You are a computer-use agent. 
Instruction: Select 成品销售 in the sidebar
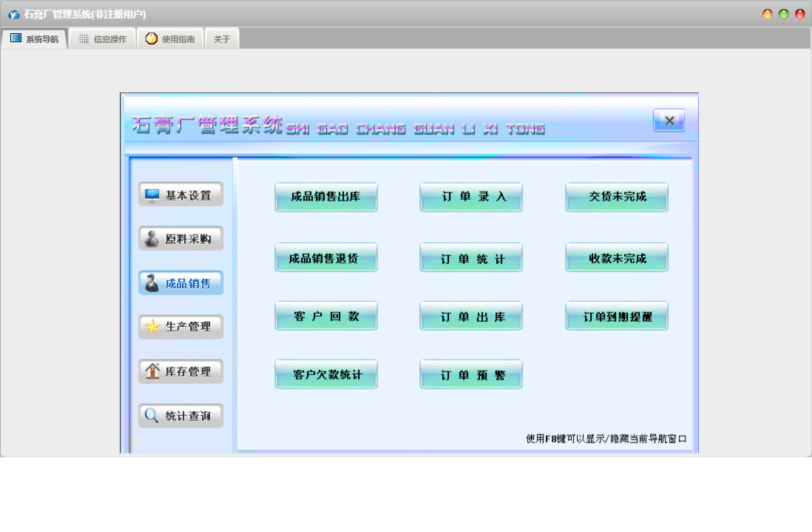(x=180, y=283)
